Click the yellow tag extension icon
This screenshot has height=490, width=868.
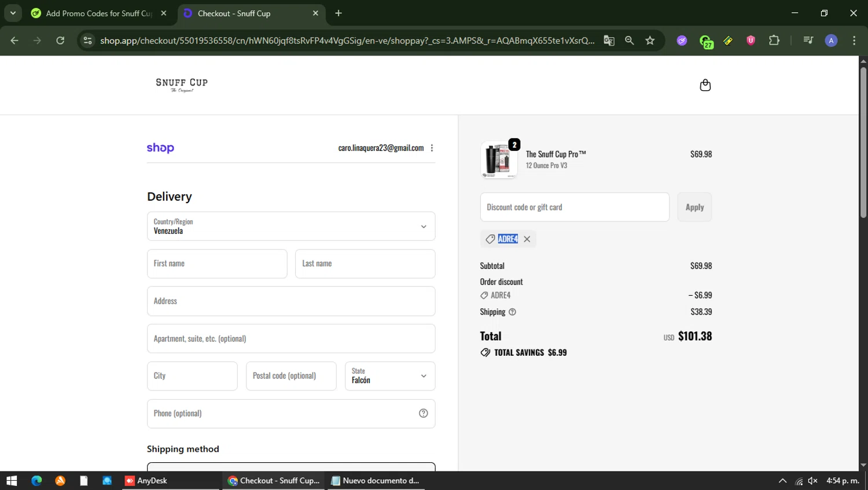[x=728, y=40]
